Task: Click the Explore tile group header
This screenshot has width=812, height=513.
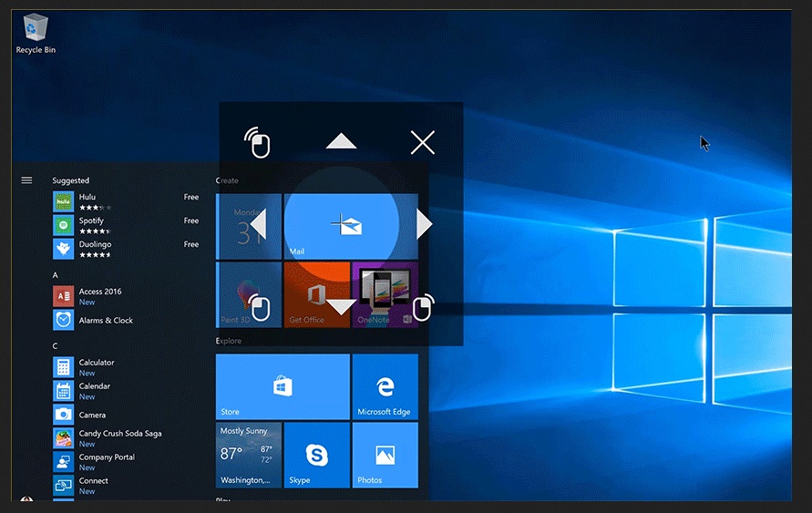Action: tap(229, 341)
